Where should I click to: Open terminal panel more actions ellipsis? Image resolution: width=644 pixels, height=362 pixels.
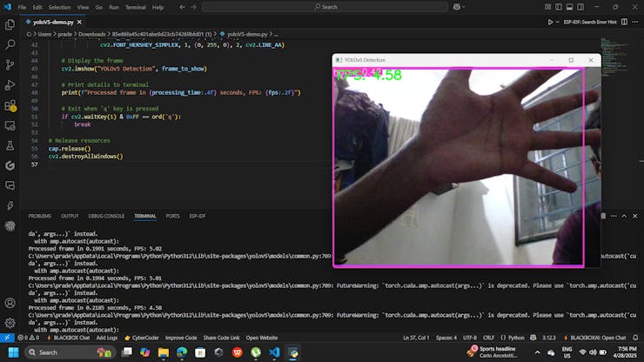[614, 216]
